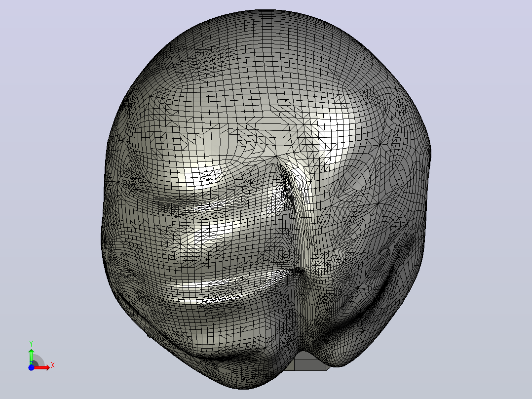
Task: Click the red X axis arrow of the triad
Action: click(42, 367)
